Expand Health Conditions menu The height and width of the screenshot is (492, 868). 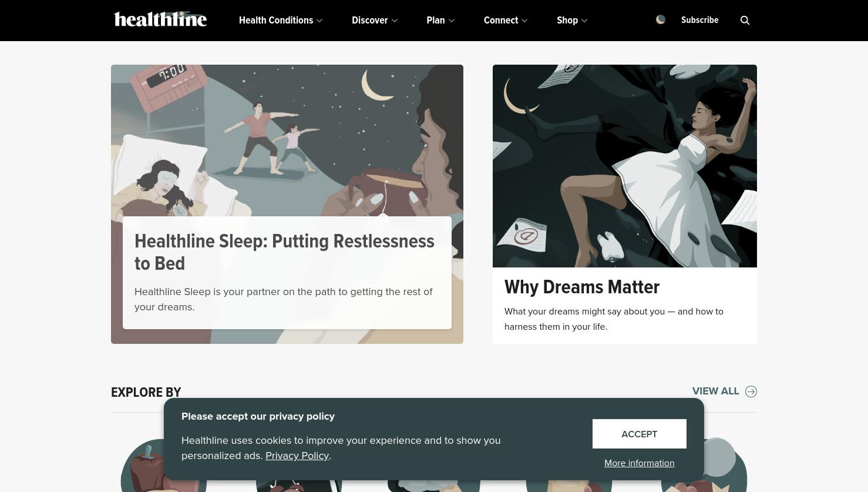281,20
